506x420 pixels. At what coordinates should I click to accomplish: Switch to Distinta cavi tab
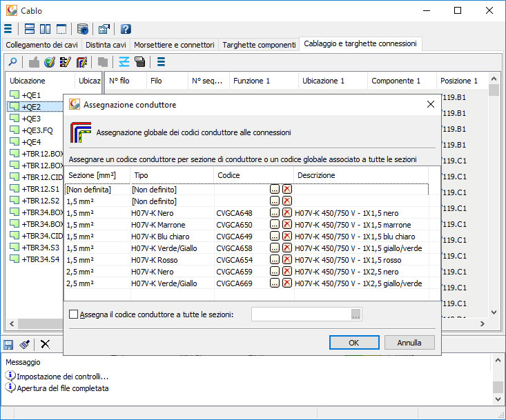(106, 45)
